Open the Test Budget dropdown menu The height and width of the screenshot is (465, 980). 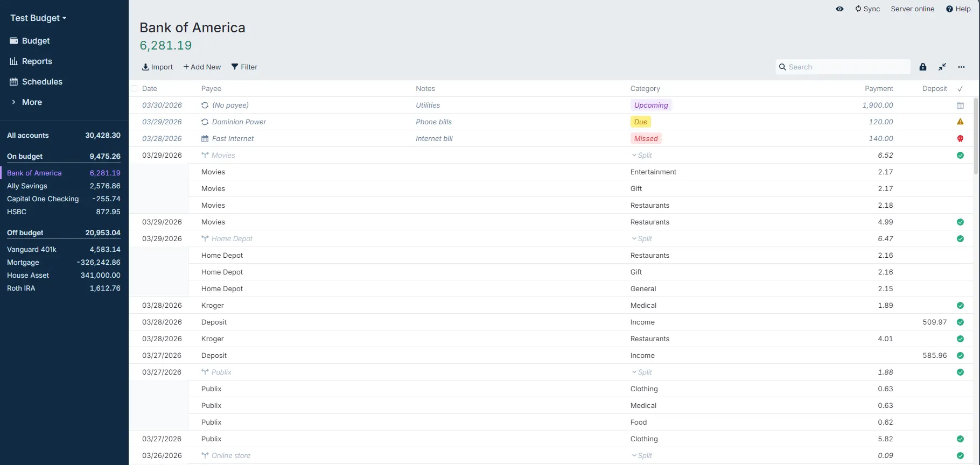[38, 18]
